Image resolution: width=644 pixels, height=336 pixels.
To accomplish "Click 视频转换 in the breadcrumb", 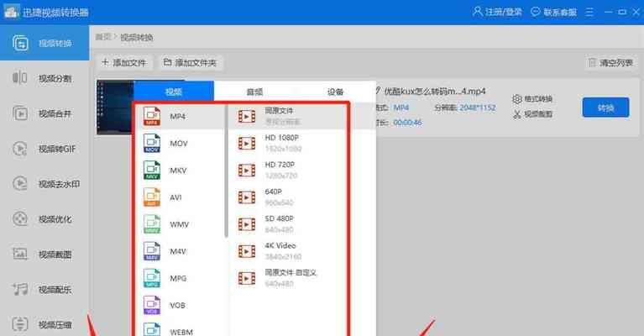I will coord(137,37).
